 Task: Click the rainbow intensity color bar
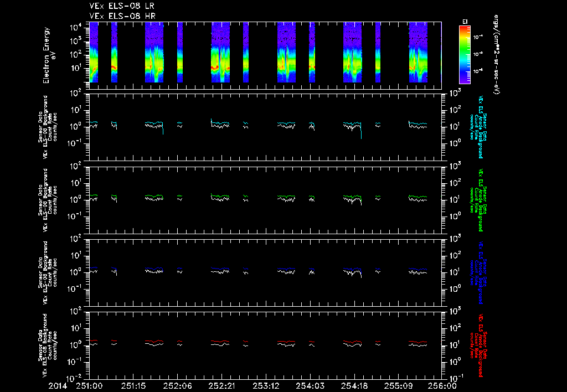pyautogui.click(x=465, y=55)
